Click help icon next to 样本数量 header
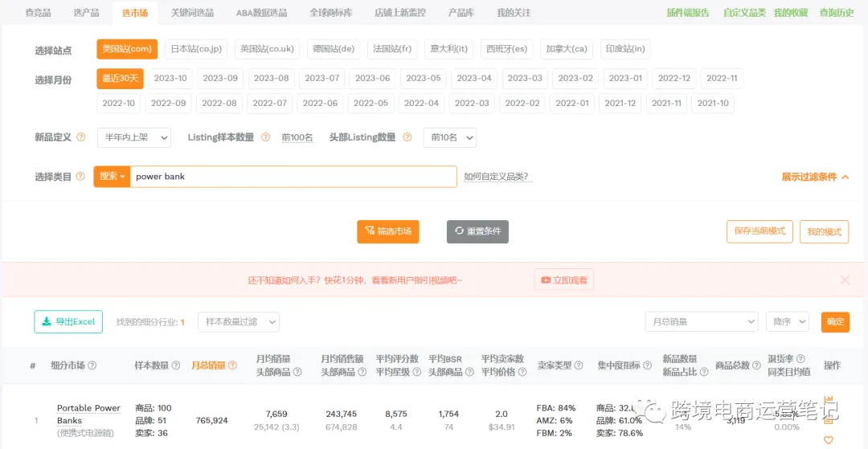868x449 pixels. [x=176, y=365]
